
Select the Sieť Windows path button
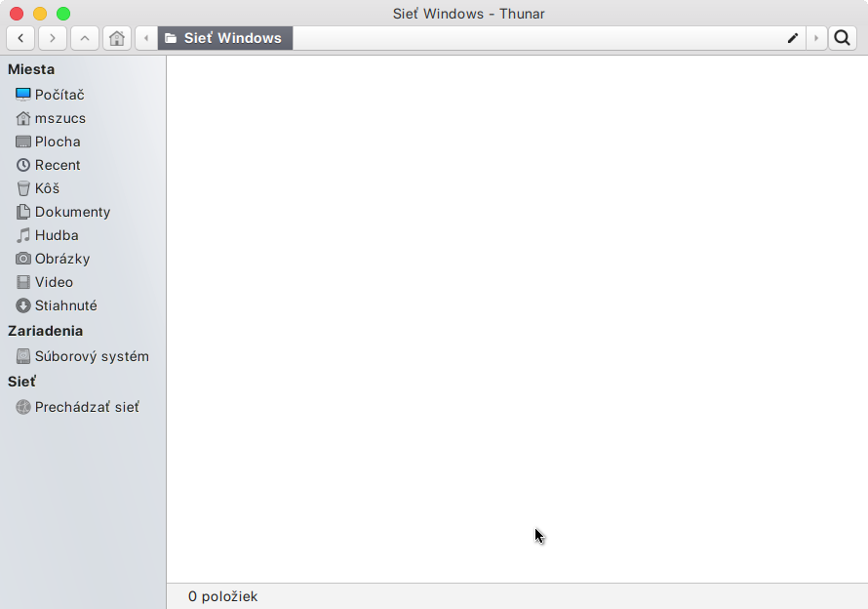224,38
